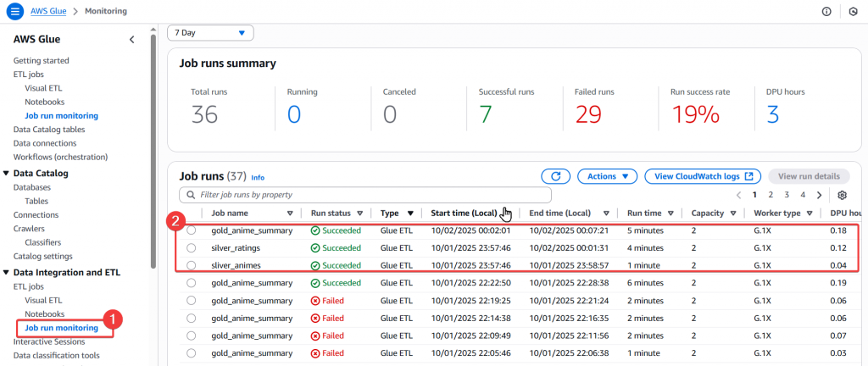This screenshot has height=366, width=868.
Task: Click View CloudWatch logs button
Action: tap(703, 176)
